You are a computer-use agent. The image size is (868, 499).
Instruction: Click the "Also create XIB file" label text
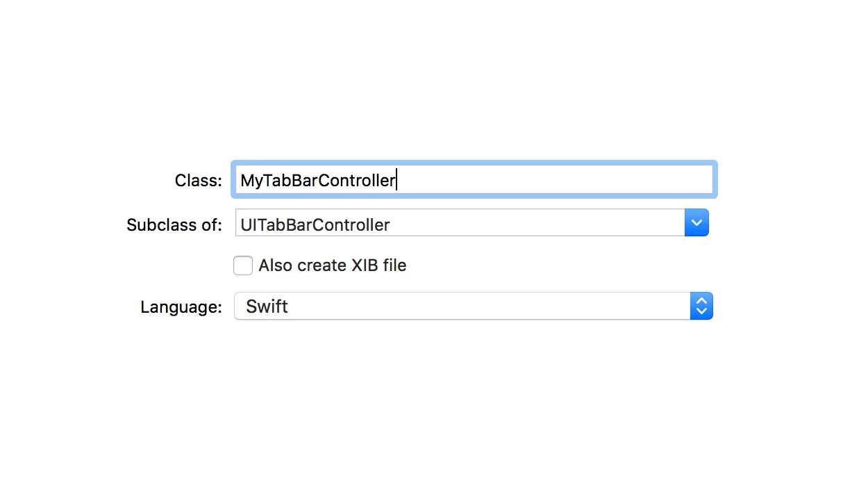click(332, 265)
